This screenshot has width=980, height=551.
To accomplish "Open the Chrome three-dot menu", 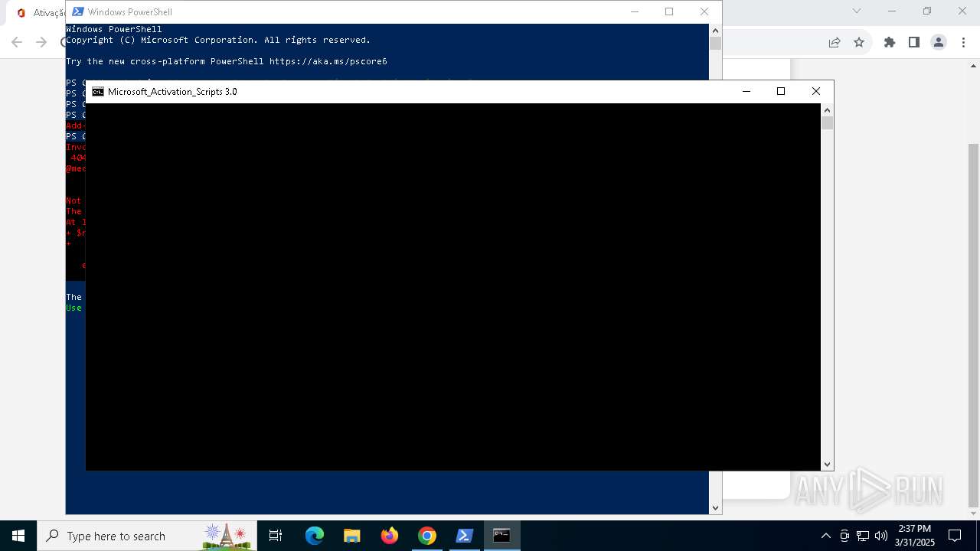I will 963,42.
